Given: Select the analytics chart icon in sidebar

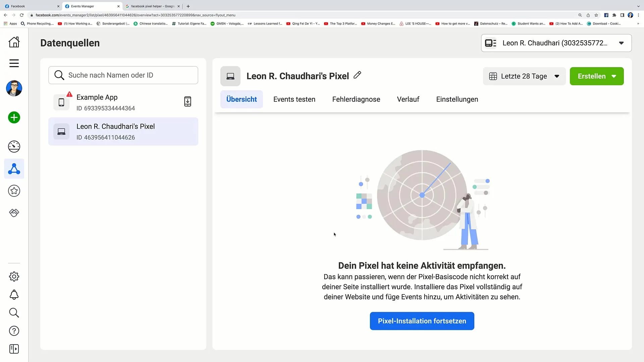Looking at the screenshot, I should (14, 146).
